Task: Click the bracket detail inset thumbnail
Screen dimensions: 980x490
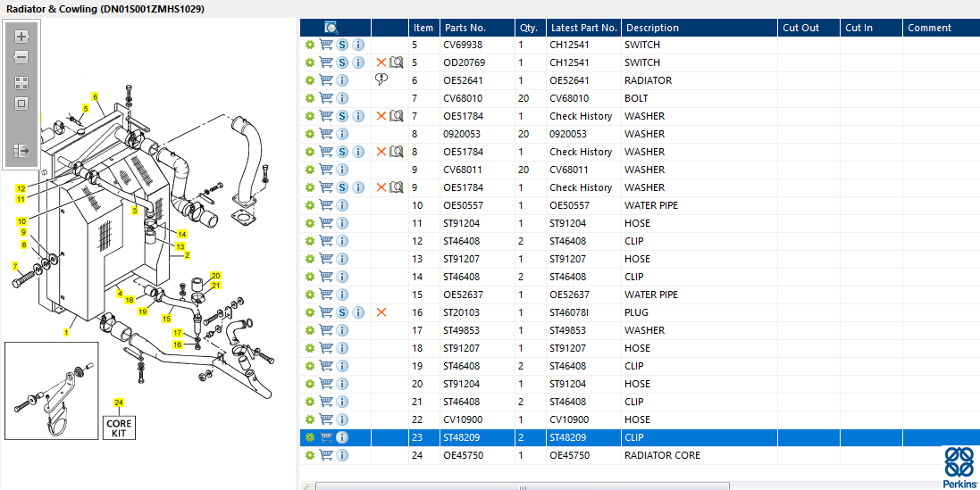Action: [51, 390]
